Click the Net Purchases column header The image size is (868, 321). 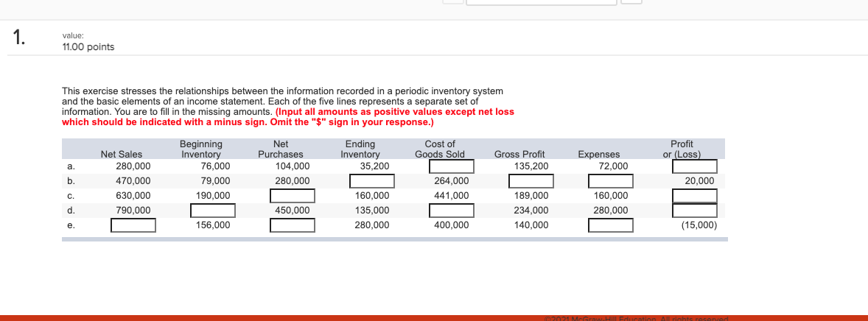click(281, 149)
